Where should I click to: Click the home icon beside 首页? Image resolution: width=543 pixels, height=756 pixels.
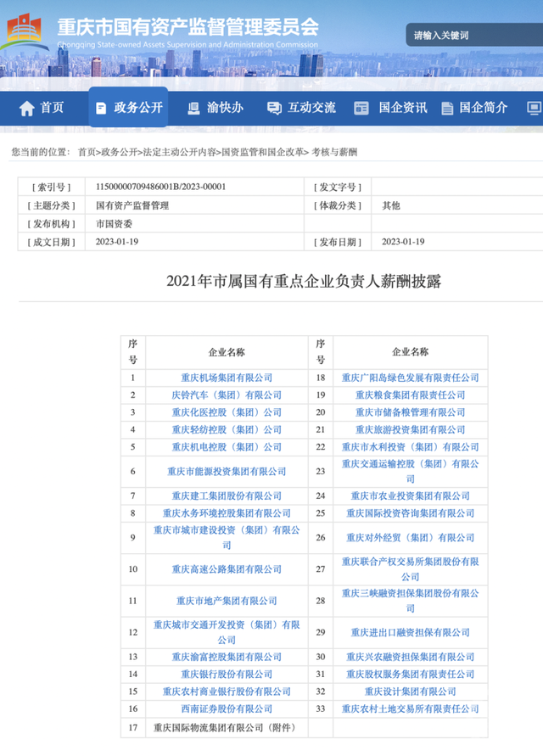(26, 108)
